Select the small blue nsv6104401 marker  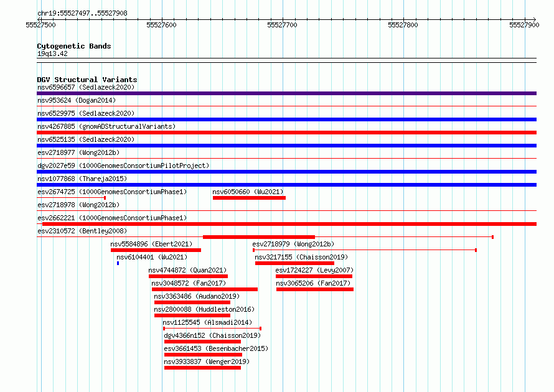coord(118,263)
